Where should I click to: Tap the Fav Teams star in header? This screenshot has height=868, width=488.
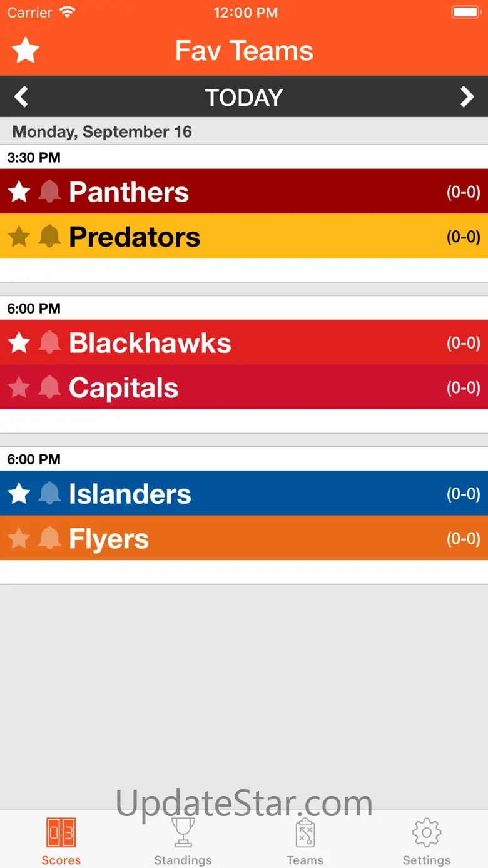point(26,50)
